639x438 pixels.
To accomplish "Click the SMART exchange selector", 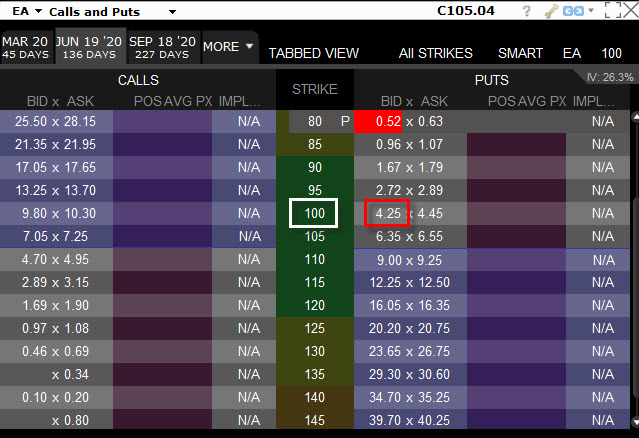I will tap(520, 53).
